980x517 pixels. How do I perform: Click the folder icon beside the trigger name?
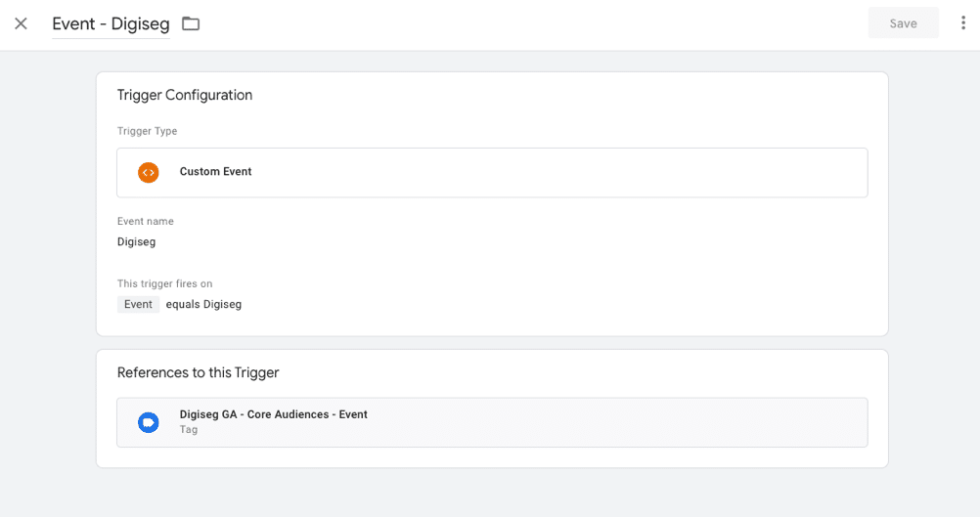coord(191,23)
